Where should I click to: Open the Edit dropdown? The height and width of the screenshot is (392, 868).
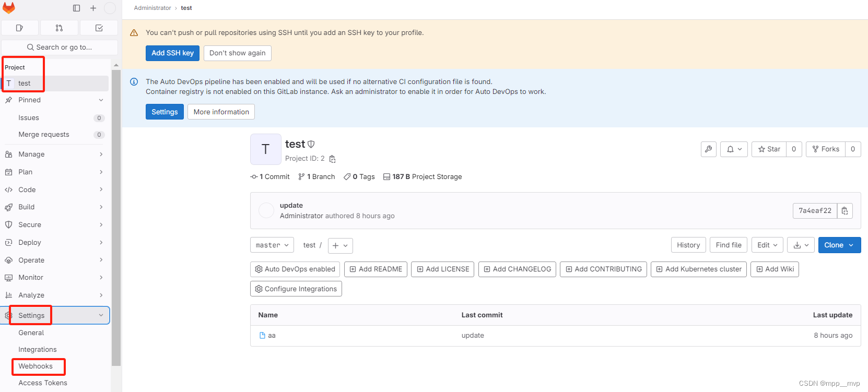pos(767,245)
